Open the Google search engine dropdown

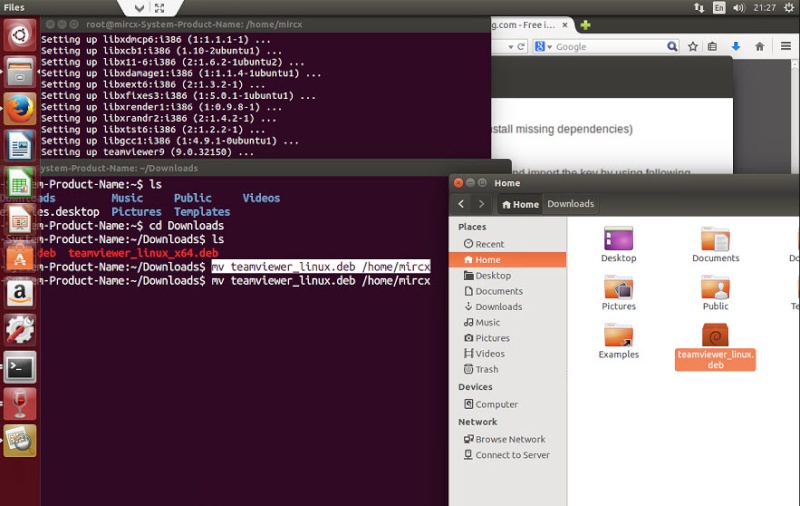[x=543, y=46]
